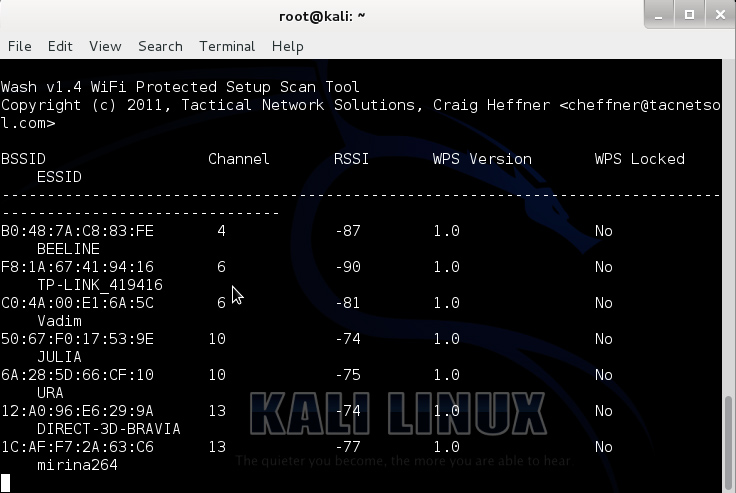Click ESSID TP-LINK_419416
736x493 pixels.
coord(100,285)
